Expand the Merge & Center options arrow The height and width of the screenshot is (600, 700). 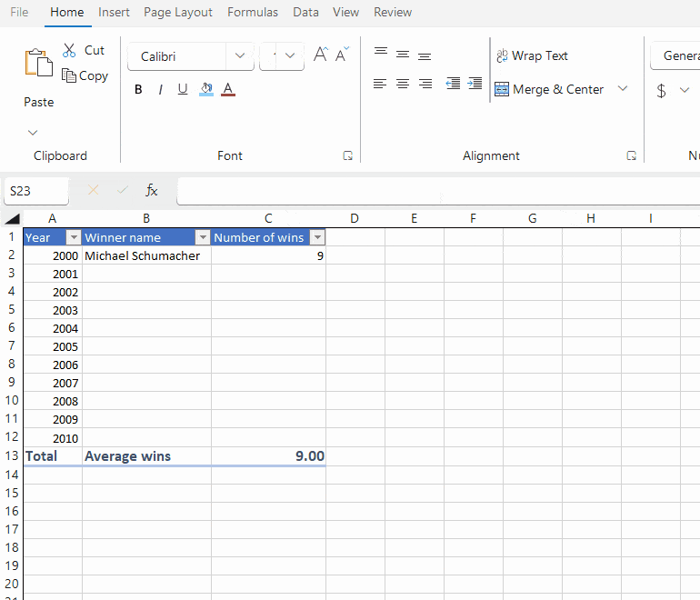point(623,89)
